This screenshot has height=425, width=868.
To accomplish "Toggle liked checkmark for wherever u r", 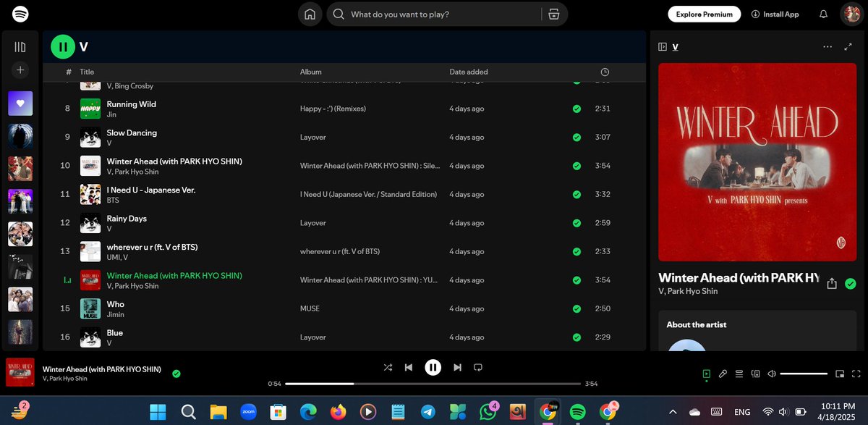I will pyautogui.click(x=576, y=251).
